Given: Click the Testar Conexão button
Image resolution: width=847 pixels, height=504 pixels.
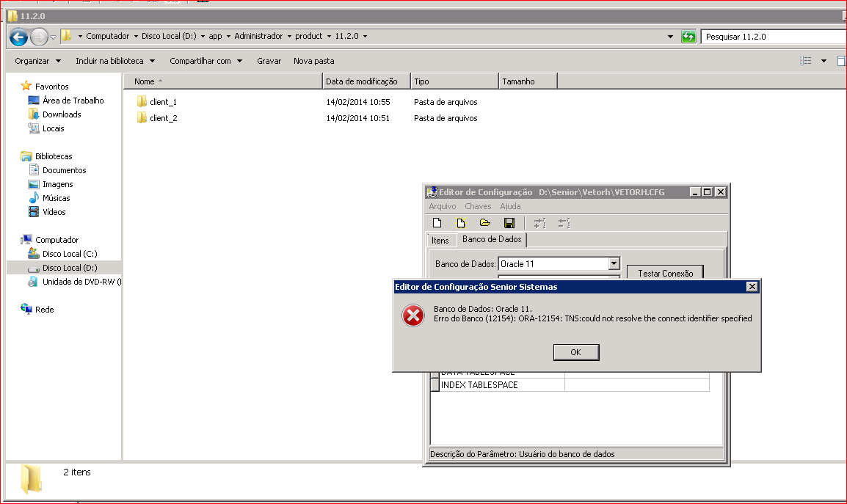Looking at the screenshot, I should (665, 274).
